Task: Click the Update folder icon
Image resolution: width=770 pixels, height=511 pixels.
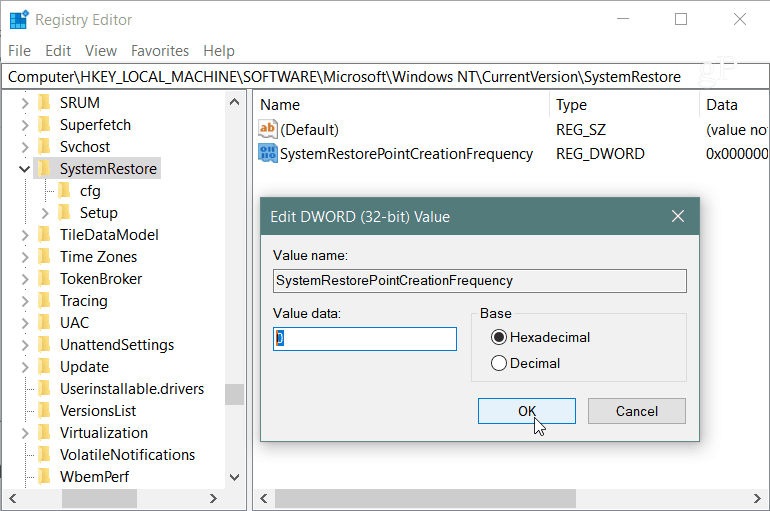Action: (x=44, y=367)
